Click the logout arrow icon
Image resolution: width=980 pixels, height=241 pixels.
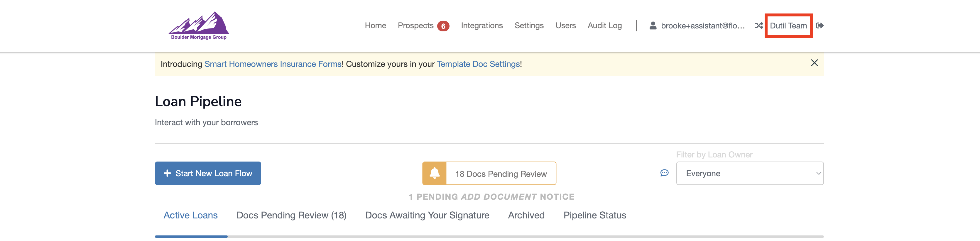point(820,26)
